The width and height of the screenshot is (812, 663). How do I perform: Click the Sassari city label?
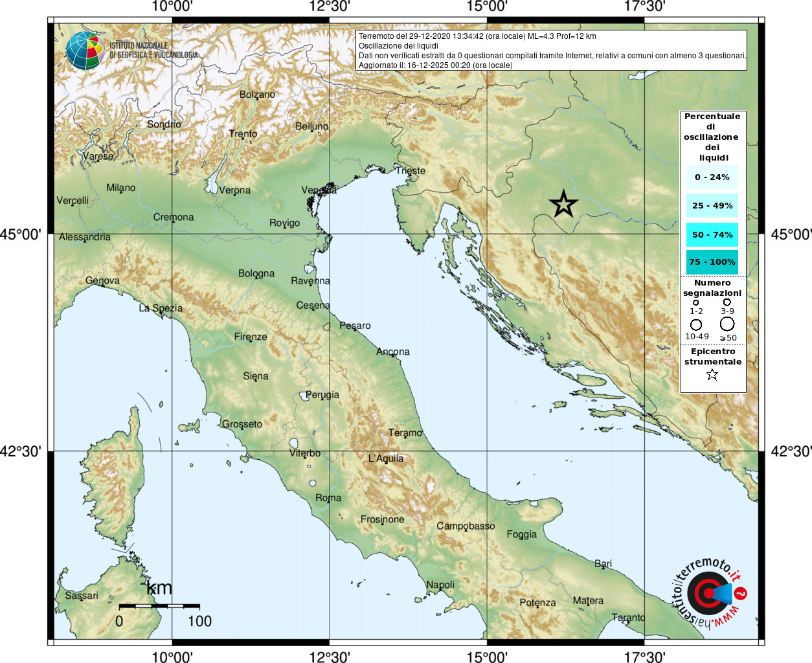tap(82, 596)
